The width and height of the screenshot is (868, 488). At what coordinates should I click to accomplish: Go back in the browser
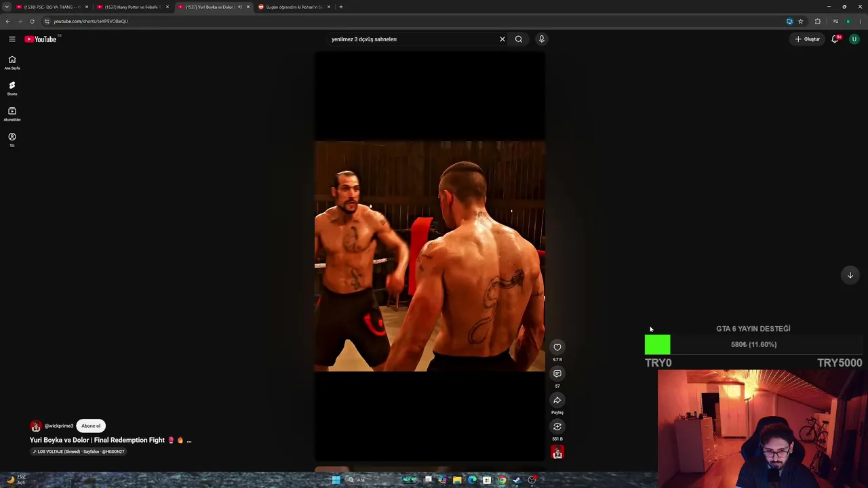coord(7,21)
